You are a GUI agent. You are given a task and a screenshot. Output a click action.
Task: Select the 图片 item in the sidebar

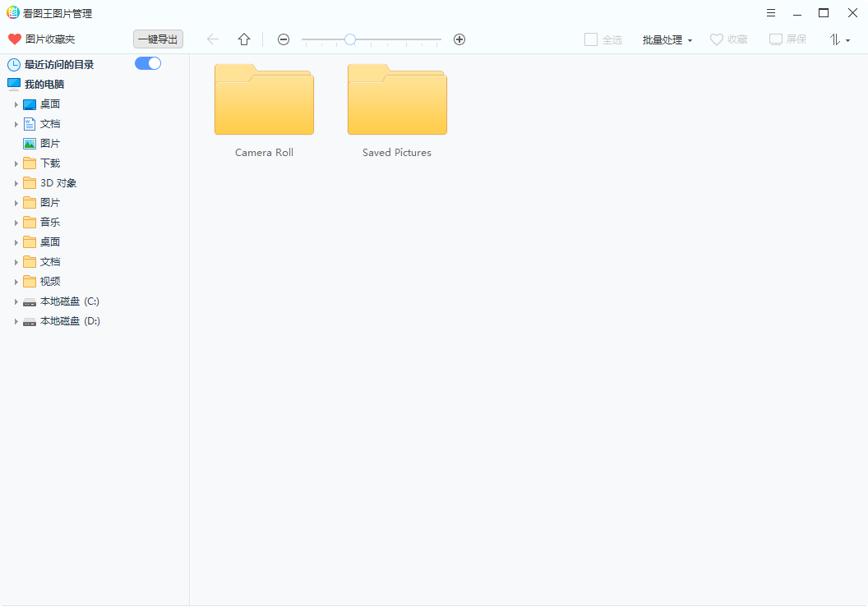tap(49, 143)
